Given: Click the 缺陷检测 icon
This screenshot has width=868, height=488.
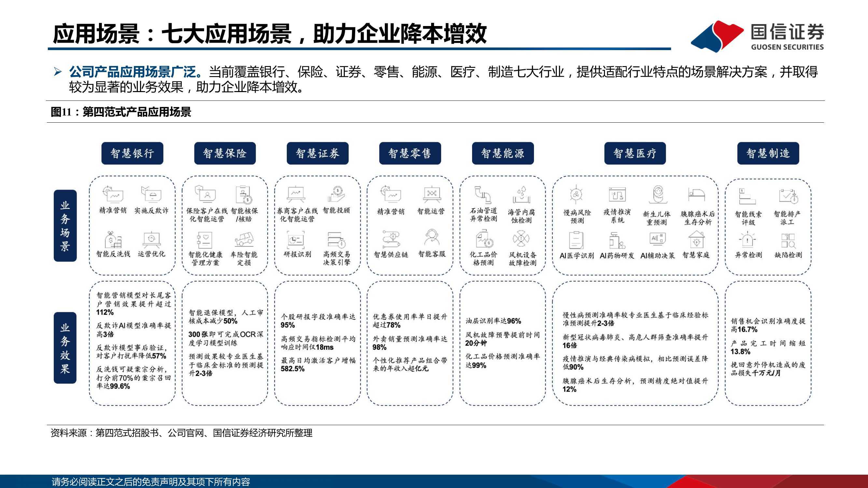Looking at the screenshot, I should pos(788,241).
